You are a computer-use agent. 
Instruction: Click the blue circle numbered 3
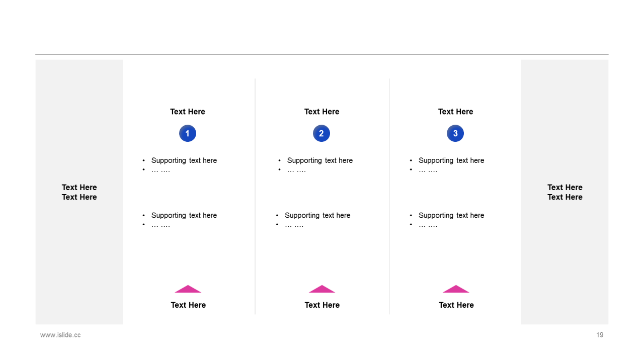[x=455, y=133]
